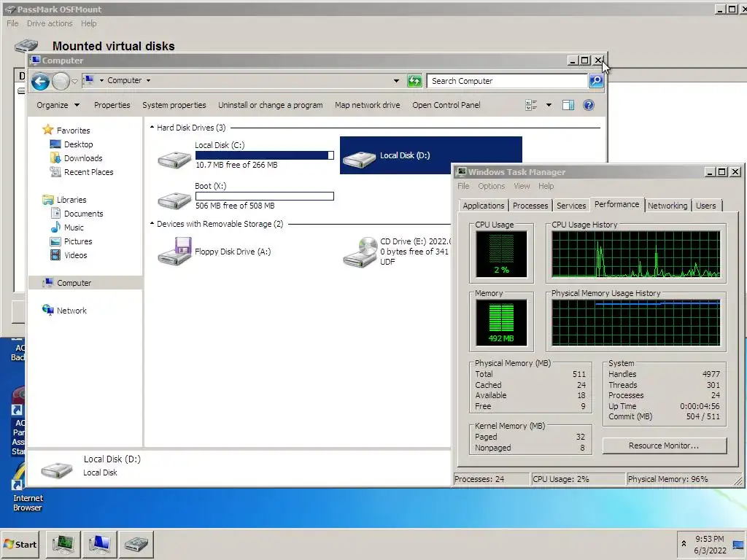Click the network monitor tray icon
This screenshot has height=560, width=747.
pos(738,544)
